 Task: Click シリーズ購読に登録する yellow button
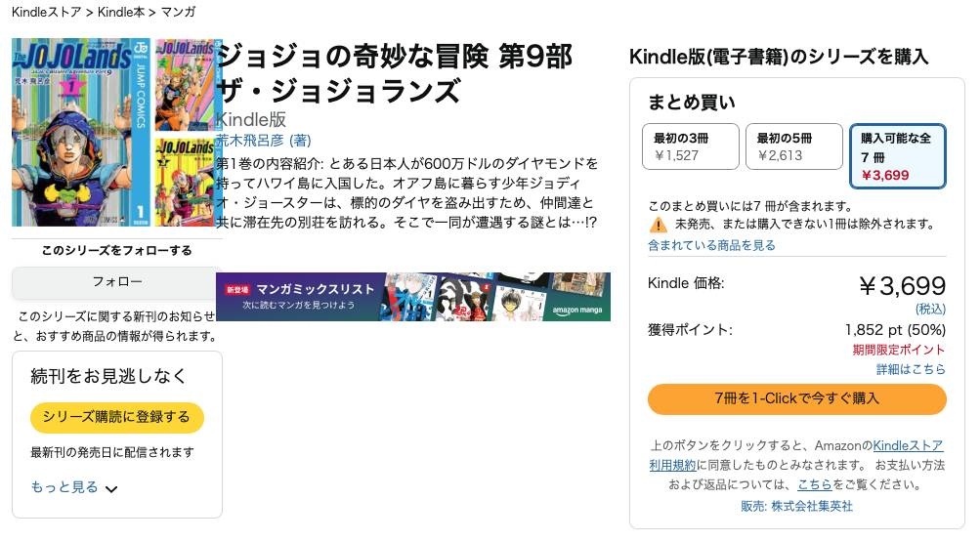point(117,417)
